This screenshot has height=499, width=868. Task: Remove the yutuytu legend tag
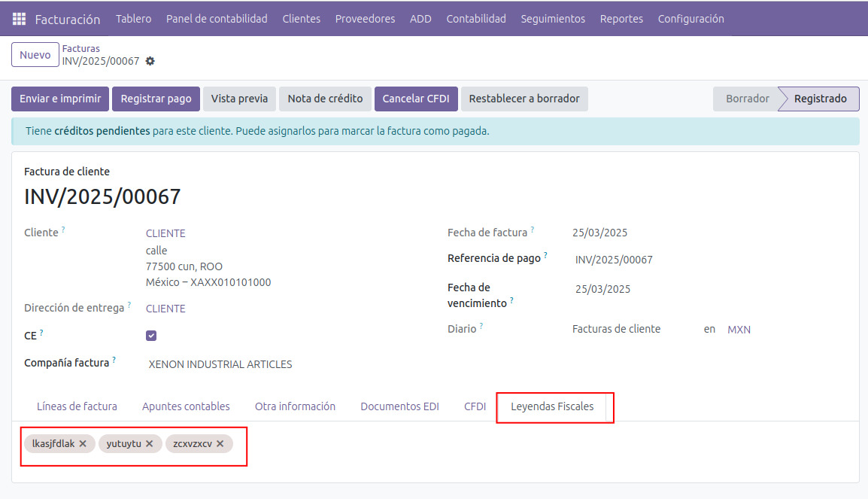click(150, 444)
